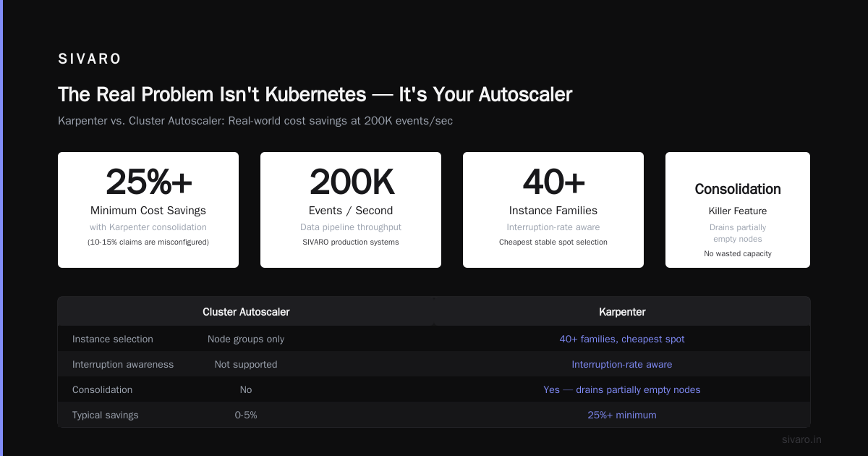The height and width of the screenshot is (456, 868).
Task: Click '40+ families, cheapest spot' cell
Action: [622, 339]
